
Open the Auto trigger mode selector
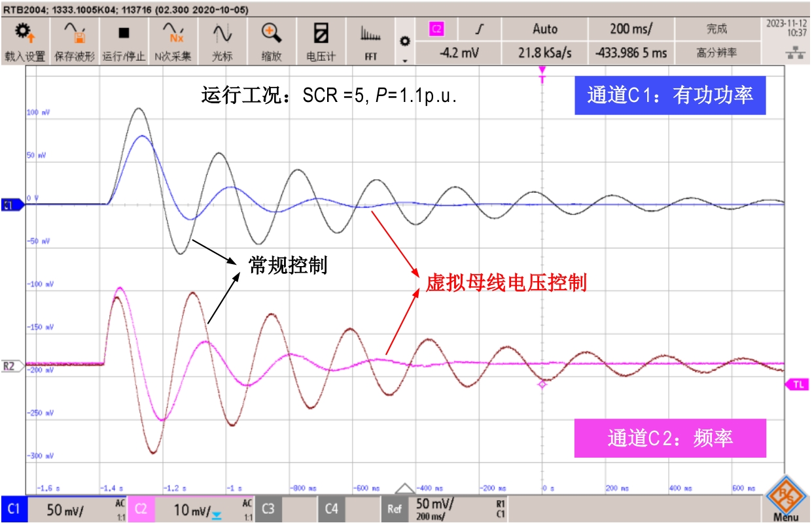pyautogui.click(x=545, y=29)
